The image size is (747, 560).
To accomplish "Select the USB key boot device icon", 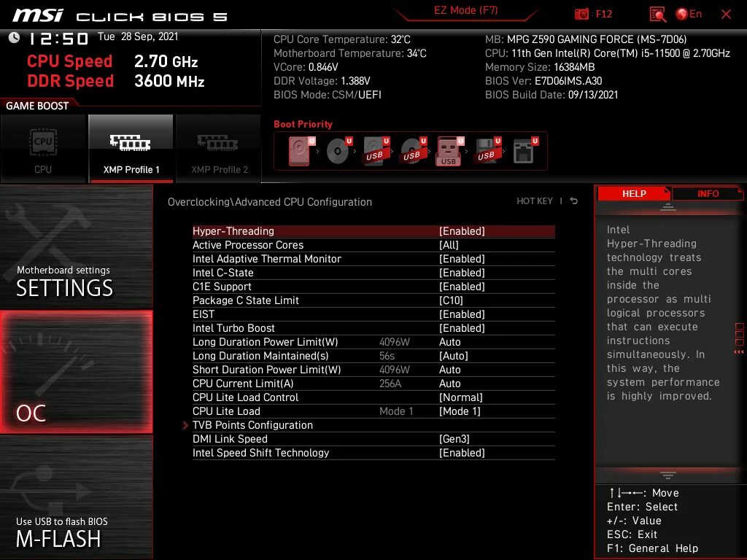I will 449,151.
